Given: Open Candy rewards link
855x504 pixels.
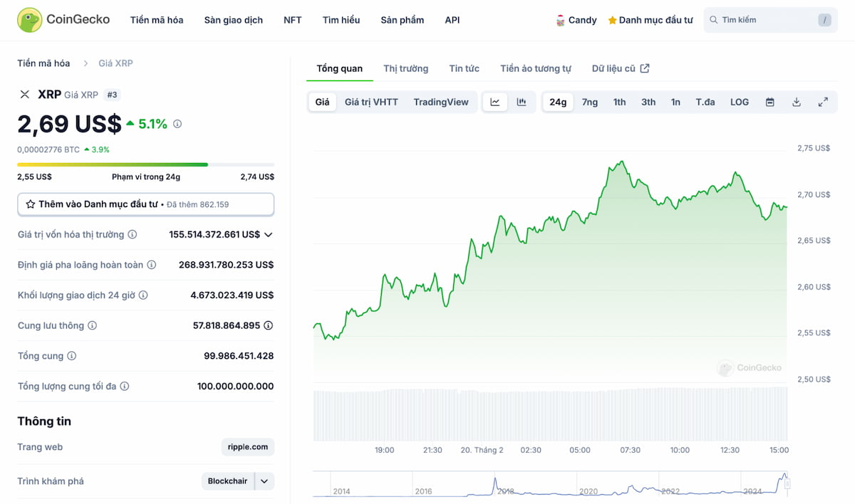Looking at the screenshot, I should coord(576,20).
